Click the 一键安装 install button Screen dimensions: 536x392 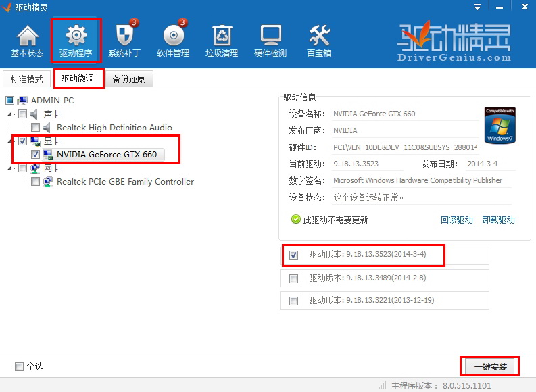(x=490, y=367)
